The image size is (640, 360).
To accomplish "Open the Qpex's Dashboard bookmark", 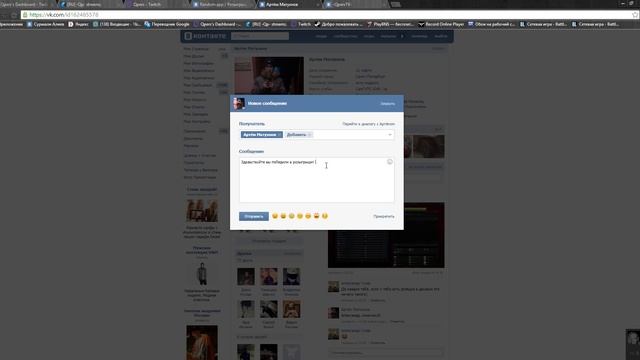I will tap(218, 24).
